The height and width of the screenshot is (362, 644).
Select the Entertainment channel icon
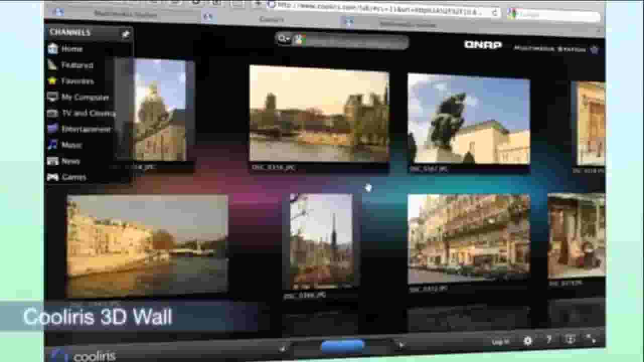[53, 129]
